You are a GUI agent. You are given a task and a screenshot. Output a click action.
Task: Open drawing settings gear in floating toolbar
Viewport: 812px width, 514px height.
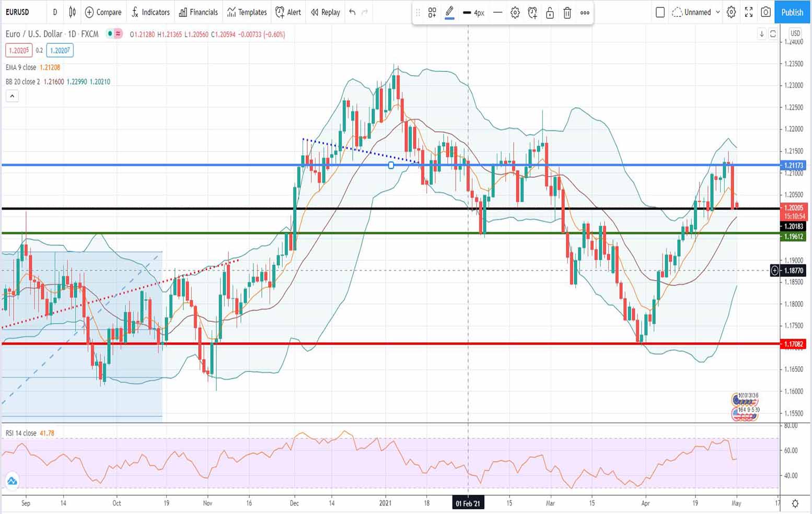pyautogui.click(x=515, y=13)
